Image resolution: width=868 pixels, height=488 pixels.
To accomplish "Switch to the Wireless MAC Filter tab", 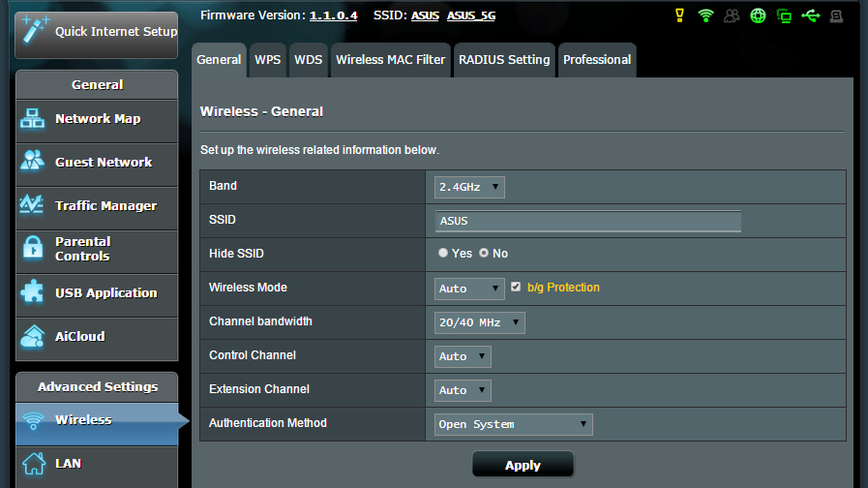I will point(390,60).
